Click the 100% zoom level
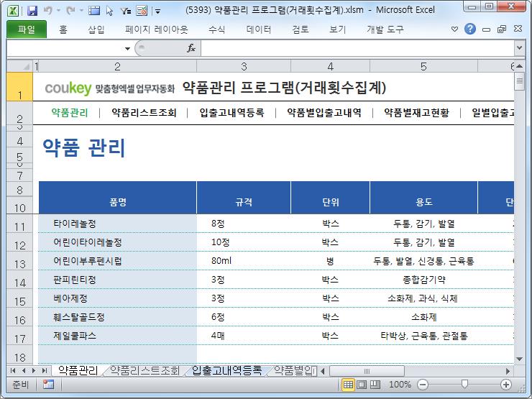The image size is (532, 399). click(x=400, y=385)
